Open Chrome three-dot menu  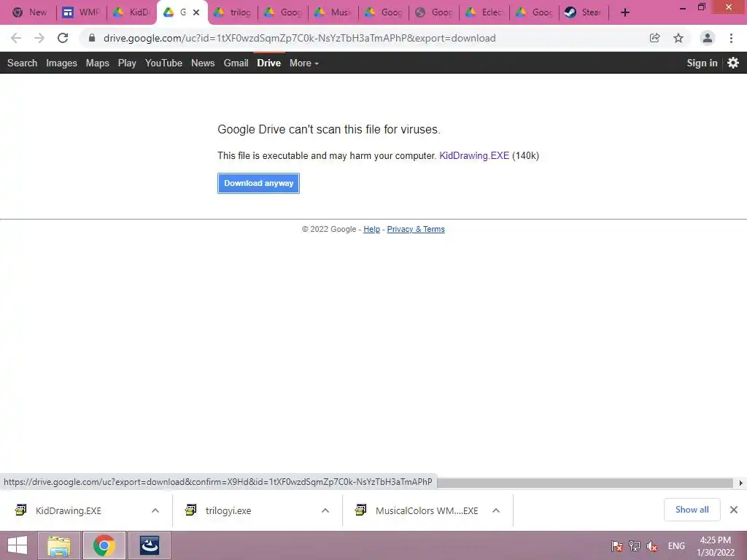(x=731, y=38)
